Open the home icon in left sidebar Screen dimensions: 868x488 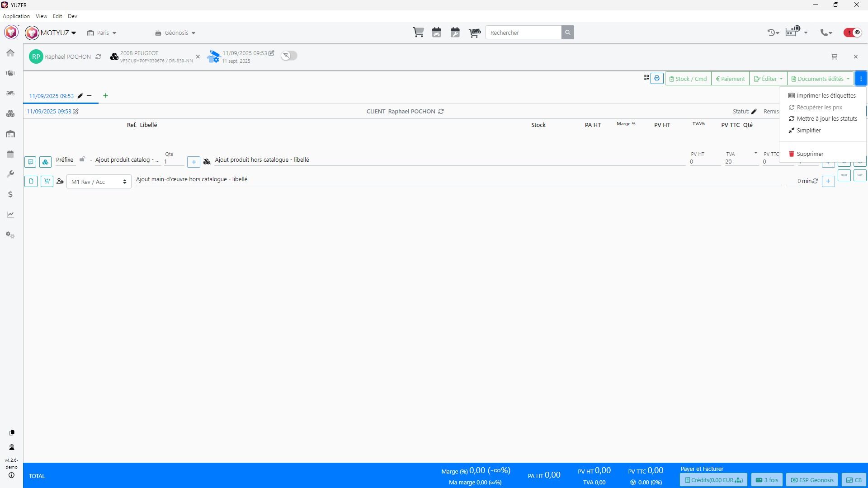[10, 53]
